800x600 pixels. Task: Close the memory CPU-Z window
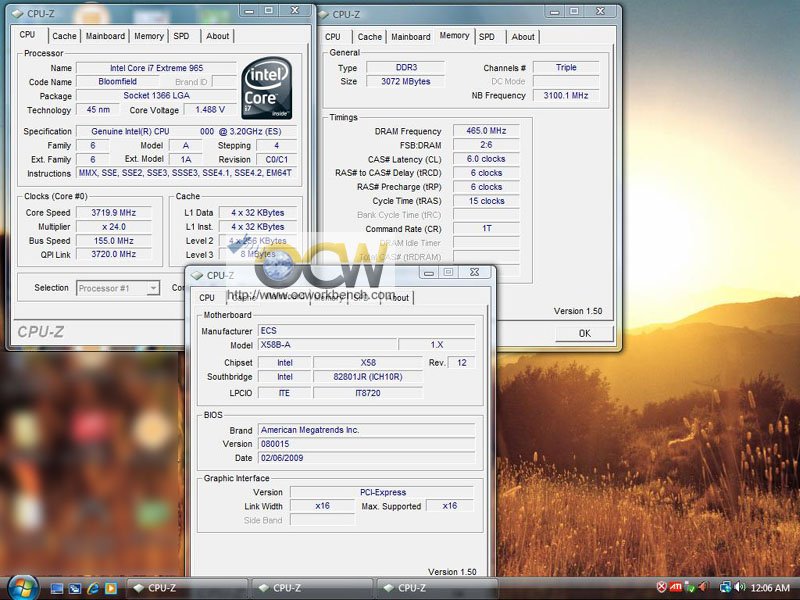pyautogui.click(x=601, y=11)
